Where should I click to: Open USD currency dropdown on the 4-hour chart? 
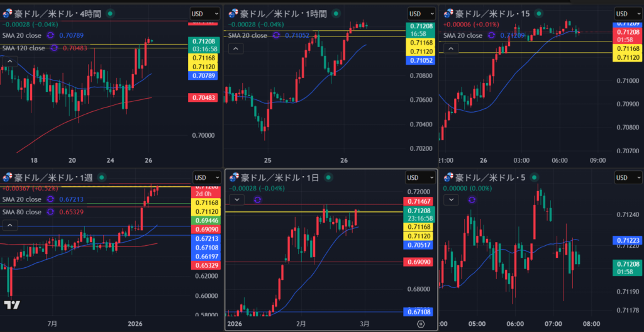point(205,13)
